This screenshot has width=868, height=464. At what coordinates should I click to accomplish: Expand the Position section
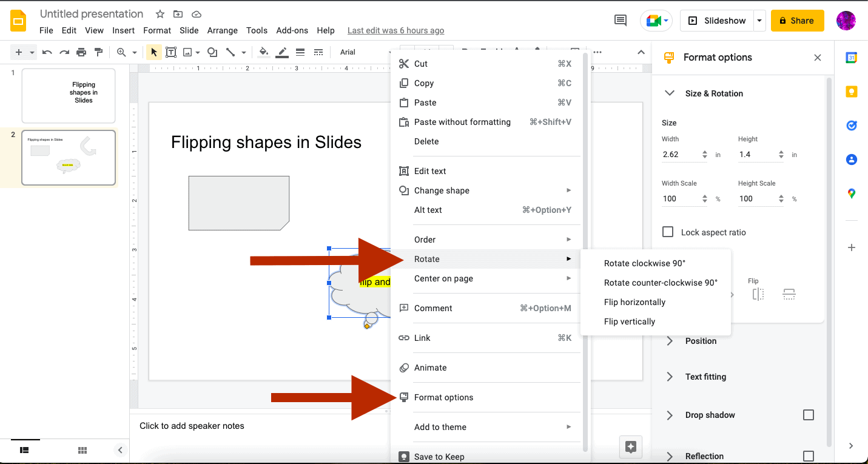(669, 341)
